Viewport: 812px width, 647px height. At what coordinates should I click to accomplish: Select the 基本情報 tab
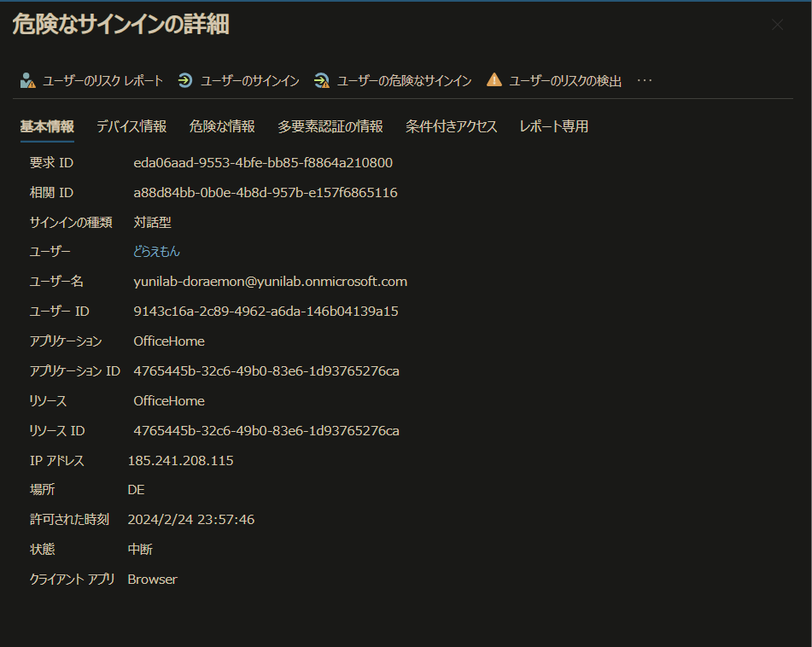click(47, 126)
